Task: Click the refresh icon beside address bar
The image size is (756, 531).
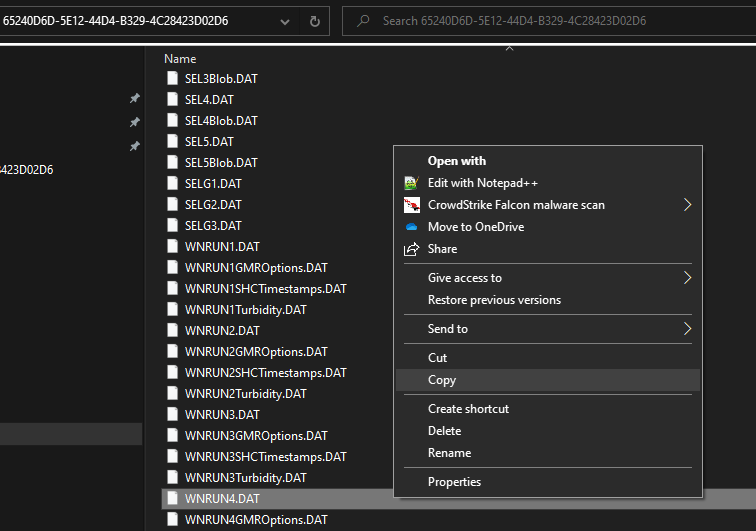Action: pyautogui.click(x=315, y=21)
